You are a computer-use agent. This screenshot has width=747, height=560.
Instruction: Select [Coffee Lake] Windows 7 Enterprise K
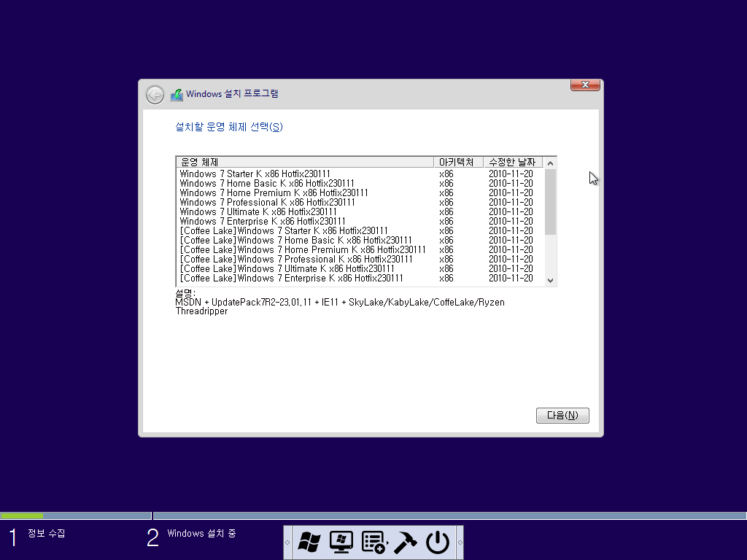click(360, 278)
